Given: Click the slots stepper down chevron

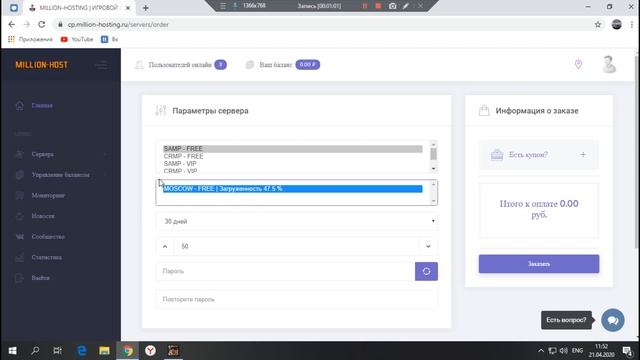Looking at the screenshot, I should (428, 247).
